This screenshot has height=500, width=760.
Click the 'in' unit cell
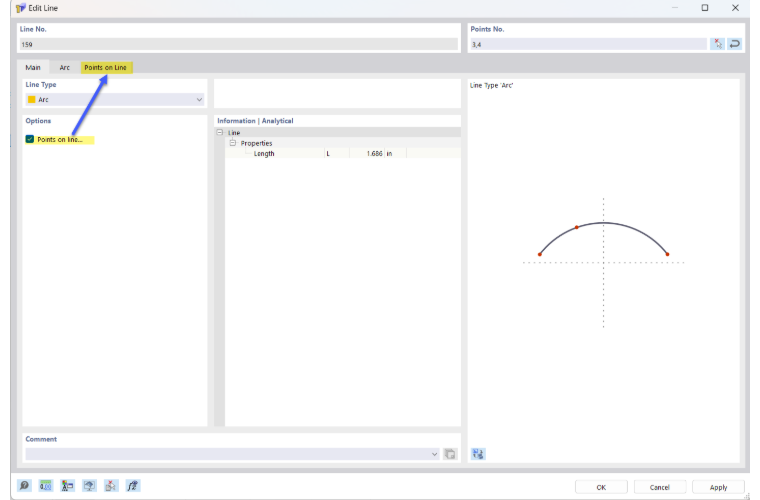point(396,154)
